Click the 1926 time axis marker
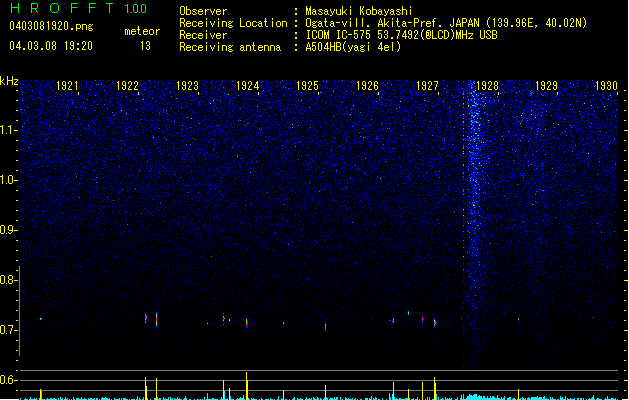This screenshot has width=629, height=400. coord(367,86)
